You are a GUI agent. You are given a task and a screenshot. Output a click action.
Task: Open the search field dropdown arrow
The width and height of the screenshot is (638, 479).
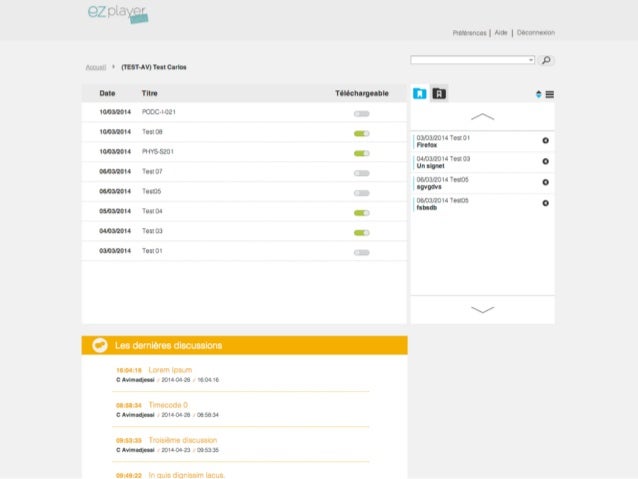click(531, 60)
